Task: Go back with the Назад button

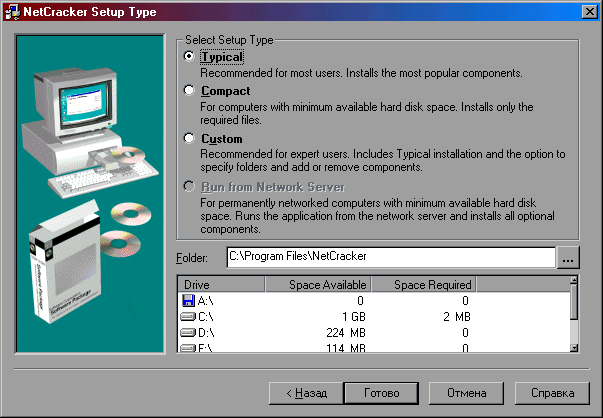Action: (306, 393)
